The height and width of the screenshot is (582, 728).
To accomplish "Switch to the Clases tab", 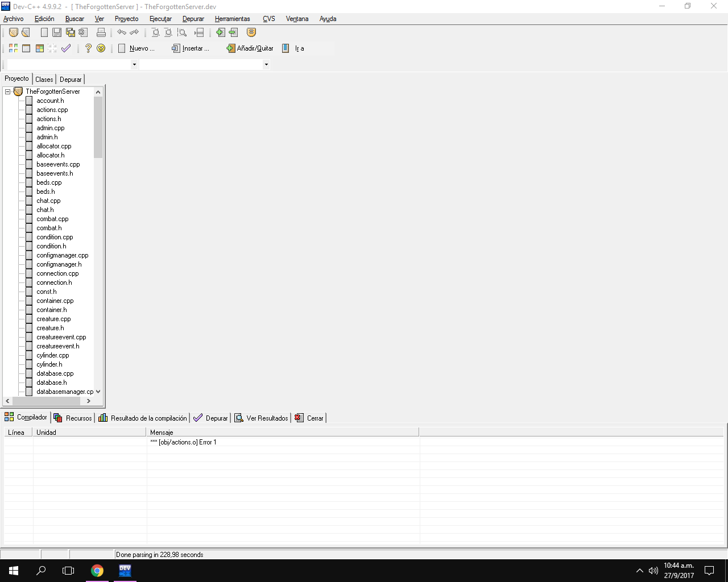I will (44, 80).
